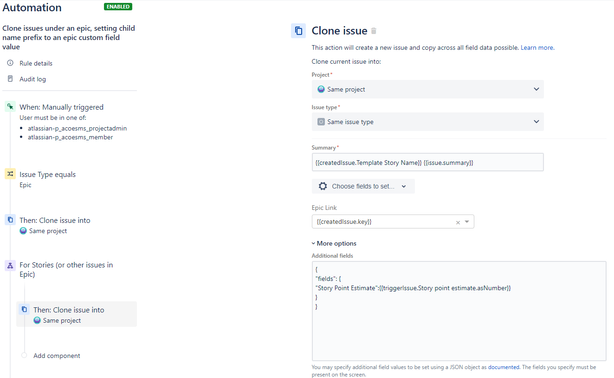Click the Automation page heading
The width and height of the screenshot is (614, 378).
(x=32, y=7)
